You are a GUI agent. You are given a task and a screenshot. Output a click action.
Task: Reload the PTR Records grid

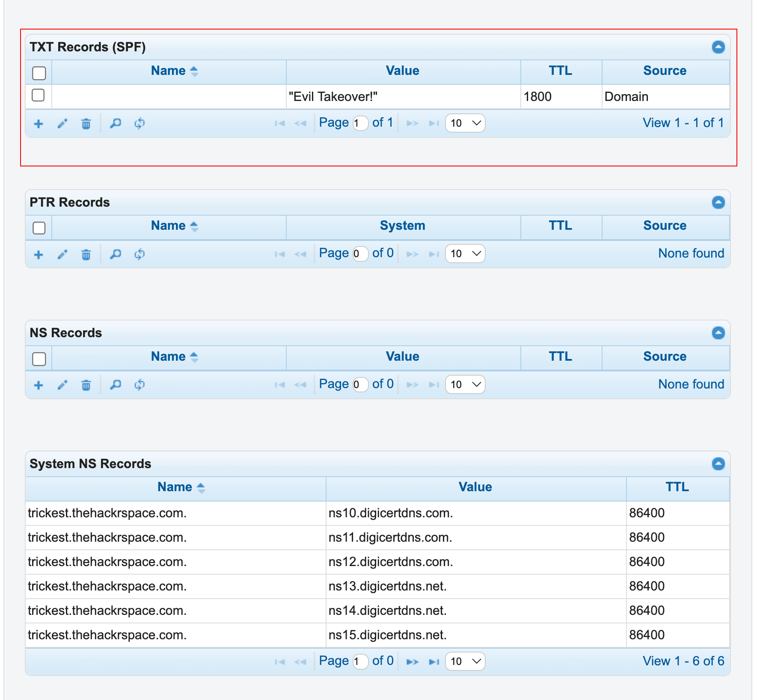[x=140, y=254]
